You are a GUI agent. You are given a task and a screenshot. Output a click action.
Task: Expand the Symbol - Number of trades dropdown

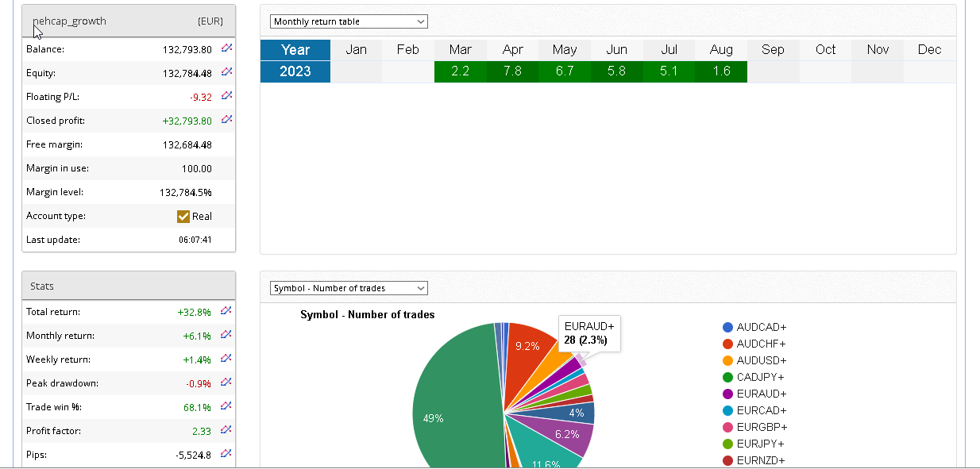(x=349, y=288)
